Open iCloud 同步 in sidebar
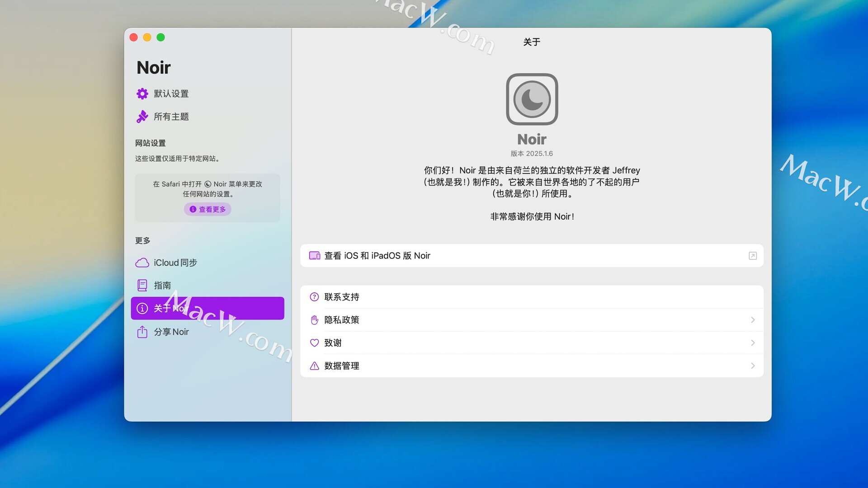This screenshot has height=488, width=868. click(208, 263)
